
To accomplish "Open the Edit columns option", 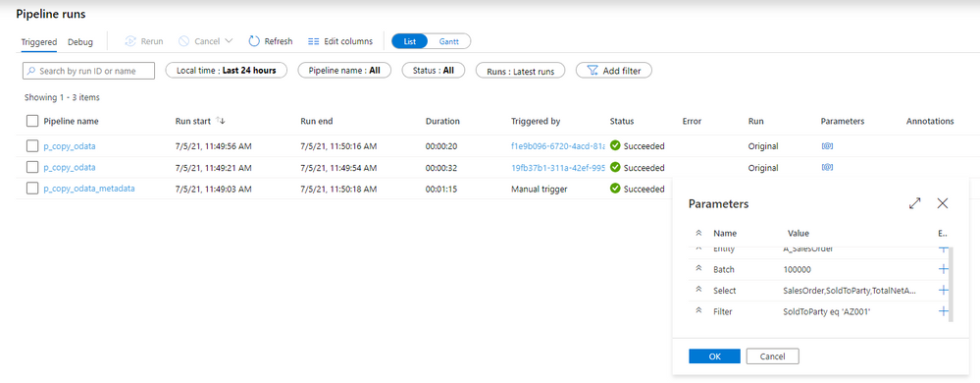I will coord(340,41).
